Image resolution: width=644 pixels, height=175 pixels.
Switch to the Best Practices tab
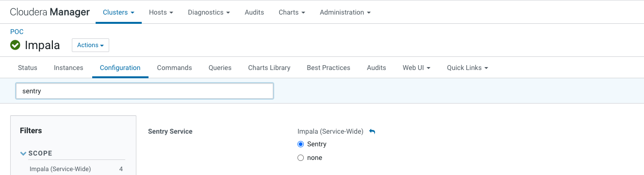pos(329,68)
